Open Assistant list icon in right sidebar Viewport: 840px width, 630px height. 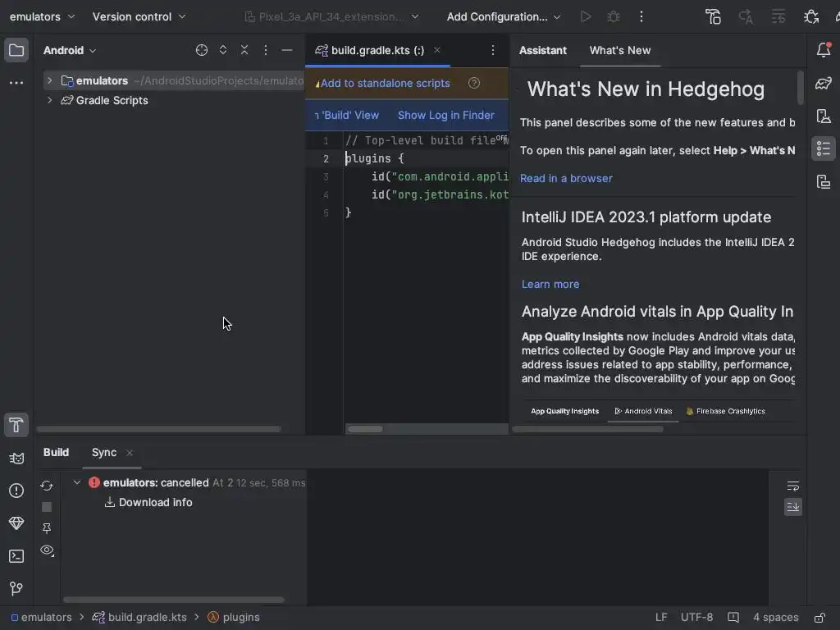[824, 149]
